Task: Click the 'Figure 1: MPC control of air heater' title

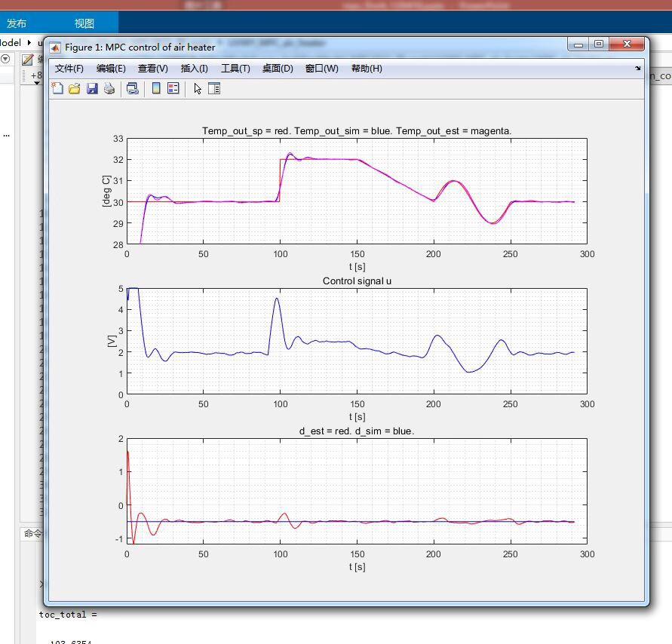Action: coord(140,48)
